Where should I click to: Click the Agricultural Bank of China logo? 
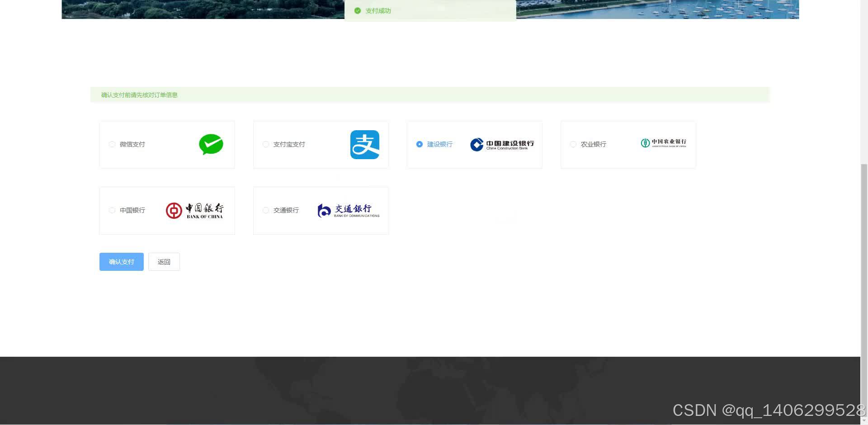click(663, 143)
